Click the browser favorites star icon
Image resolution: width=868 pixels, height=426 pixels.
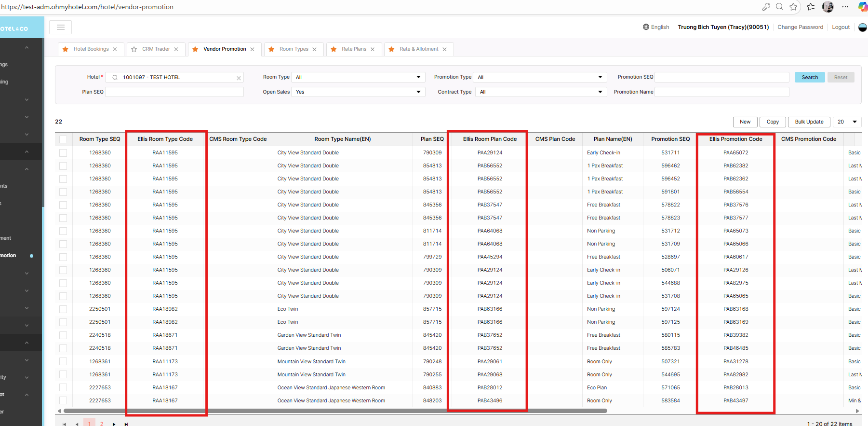[x=793, y=7]
